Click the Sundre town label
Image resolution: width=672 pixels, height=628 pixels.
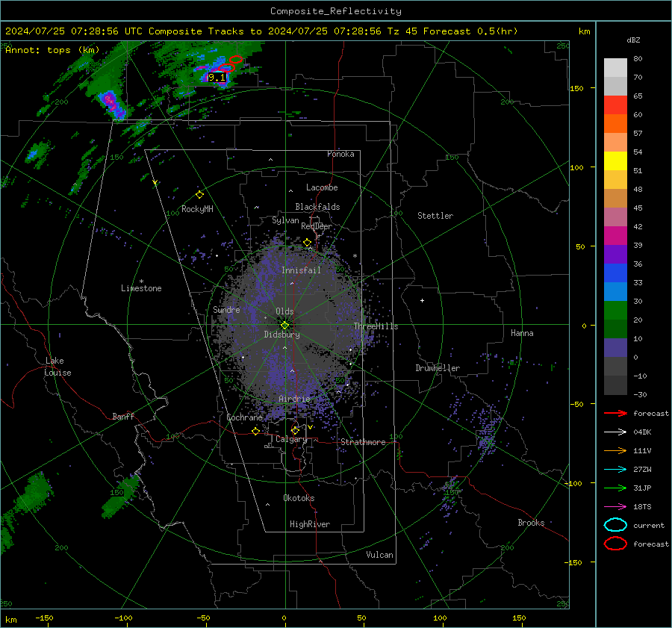coord(226,309)
